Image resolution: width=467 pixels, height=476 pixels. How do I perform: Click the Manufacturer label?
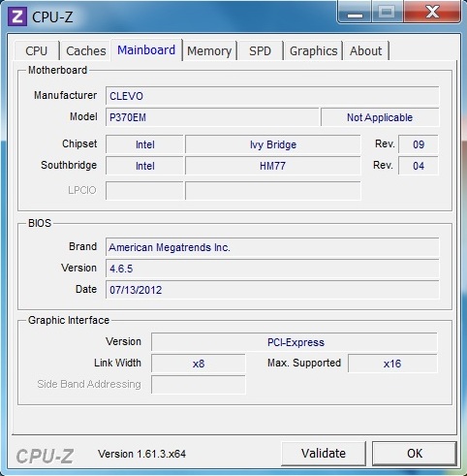point(65,95)
